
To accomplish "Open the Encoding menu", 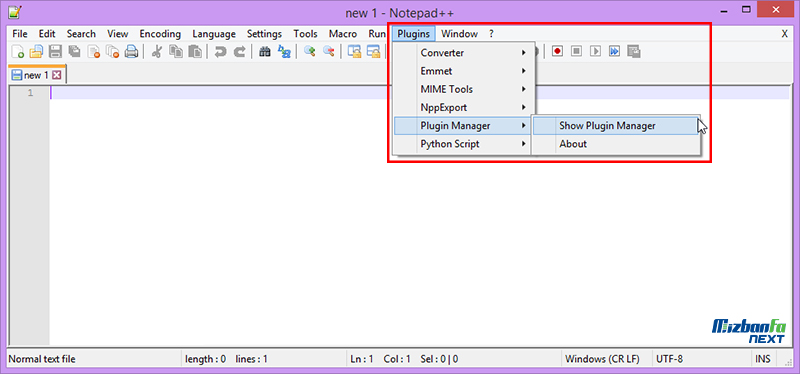I will pos(160,34).
